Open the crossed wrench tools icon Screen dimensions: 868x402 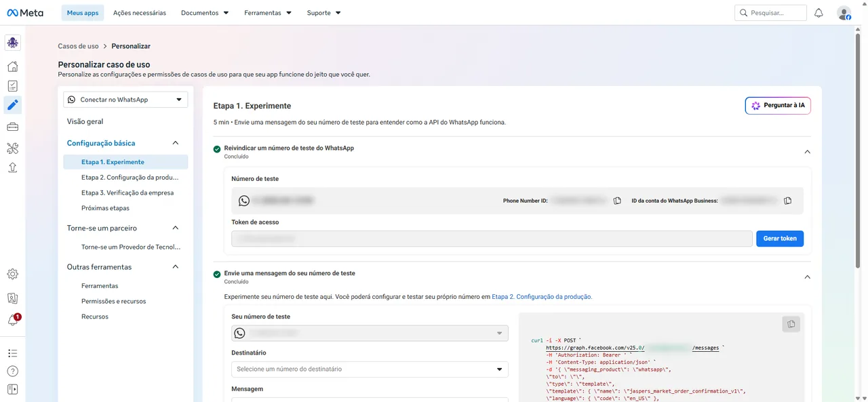(x=13, y=148)
